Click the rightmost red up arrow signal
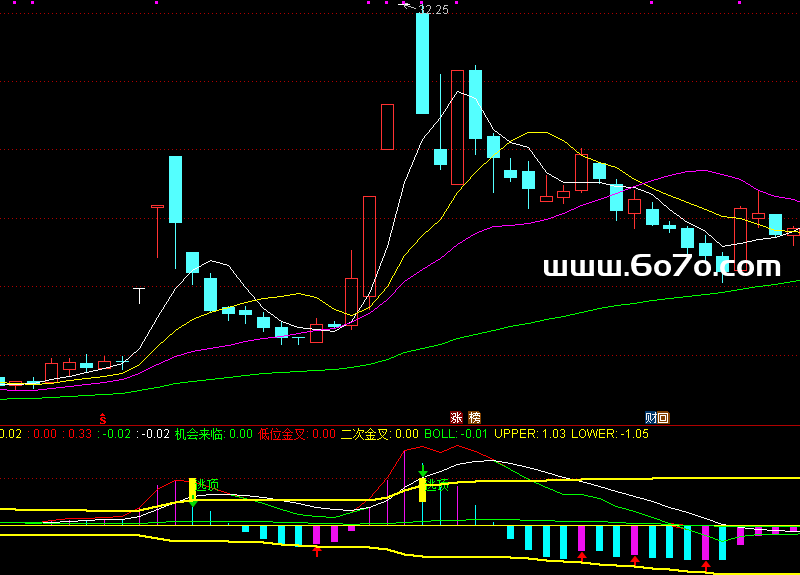Screen dimensions: 800x575 coord(706,566)
